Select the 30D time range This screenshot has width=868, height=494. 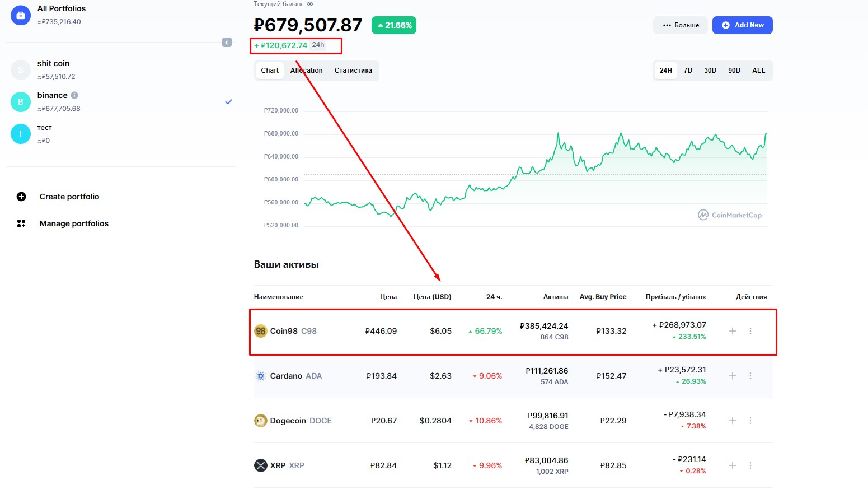tap(710, 71)
